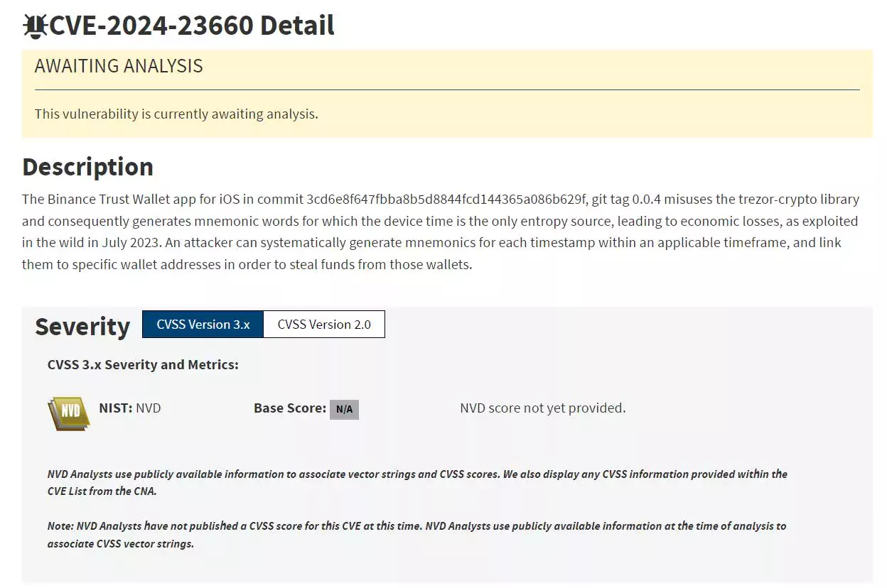Click the bold 'NIST:' label
This screenshot has width=887, height=588.
116,408
